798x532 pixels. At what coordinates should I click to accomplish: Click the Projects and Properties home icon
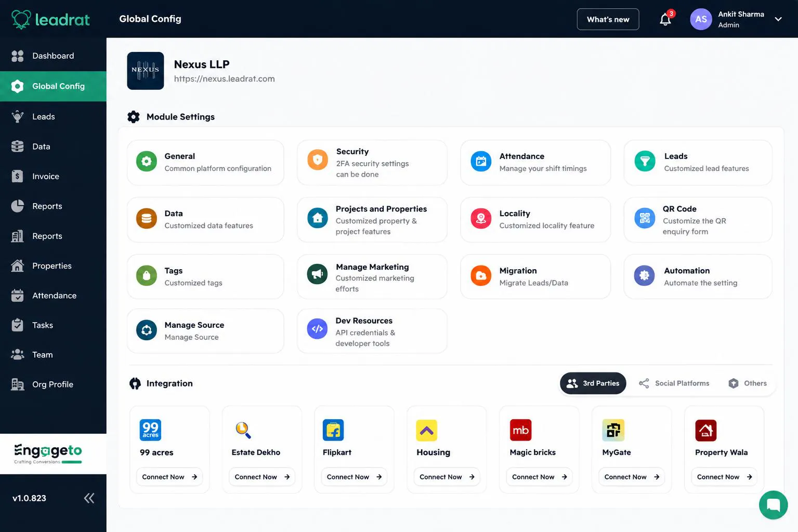pos(318,218)
